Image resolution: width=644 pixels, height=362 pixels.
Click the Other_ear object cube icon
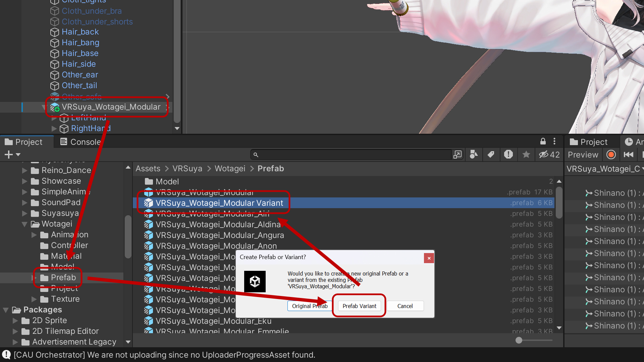click(54, 75)
